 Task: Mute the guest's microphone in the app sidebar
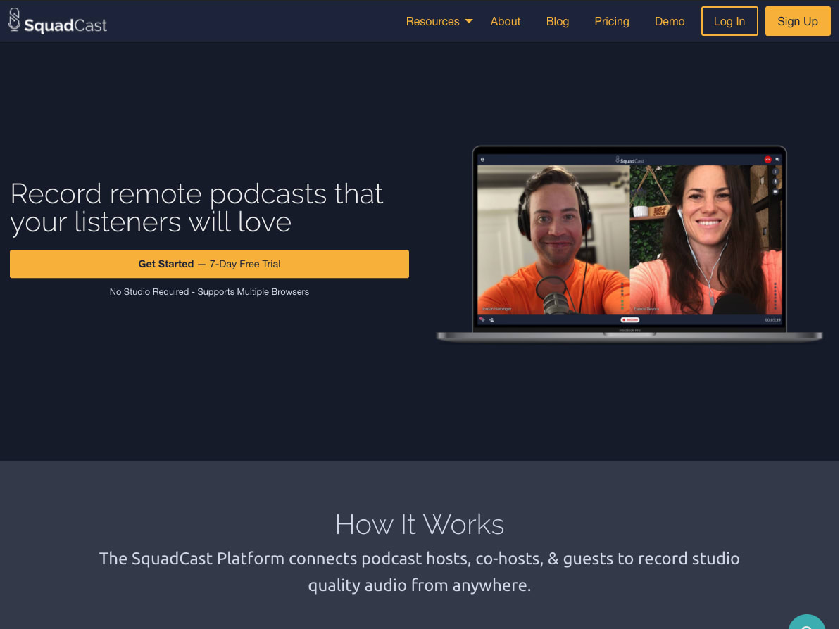coord(775,182)
